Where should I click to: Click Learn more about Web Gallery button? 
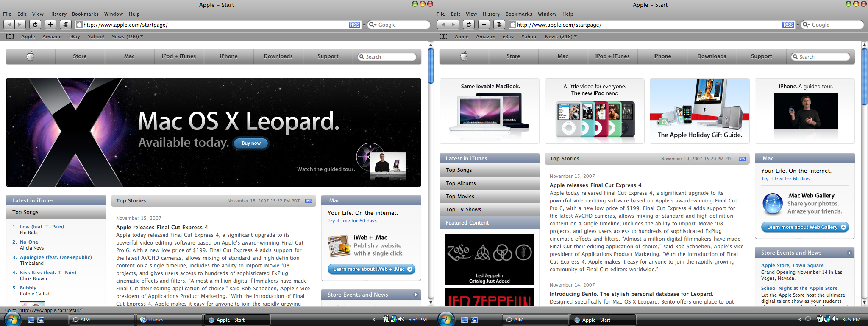[x=805, y=227]
